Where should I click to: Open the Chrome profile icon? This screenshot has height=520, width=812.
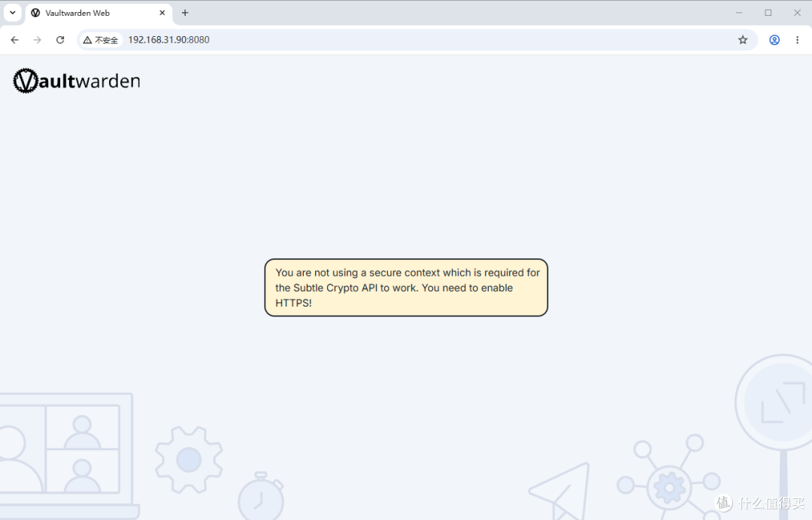(x=774, y=40)
